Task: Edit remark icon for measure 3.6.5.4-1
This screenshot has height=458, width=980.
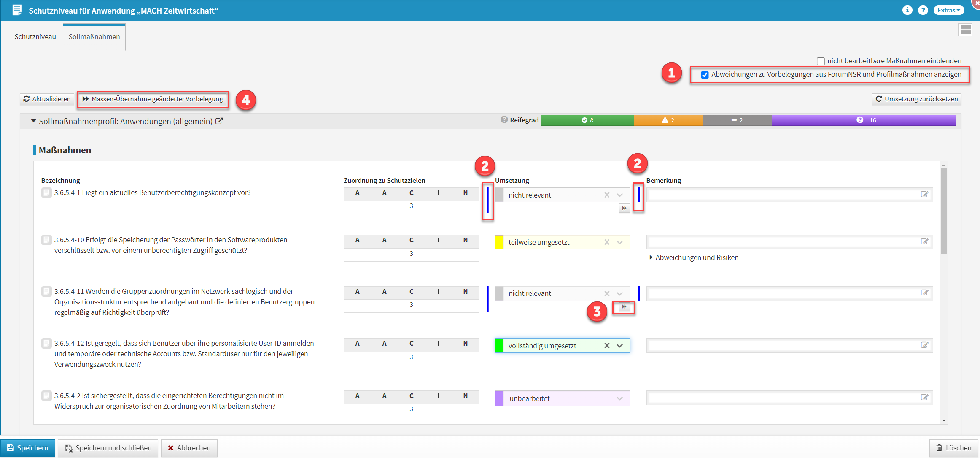Action: coord(924,195)
